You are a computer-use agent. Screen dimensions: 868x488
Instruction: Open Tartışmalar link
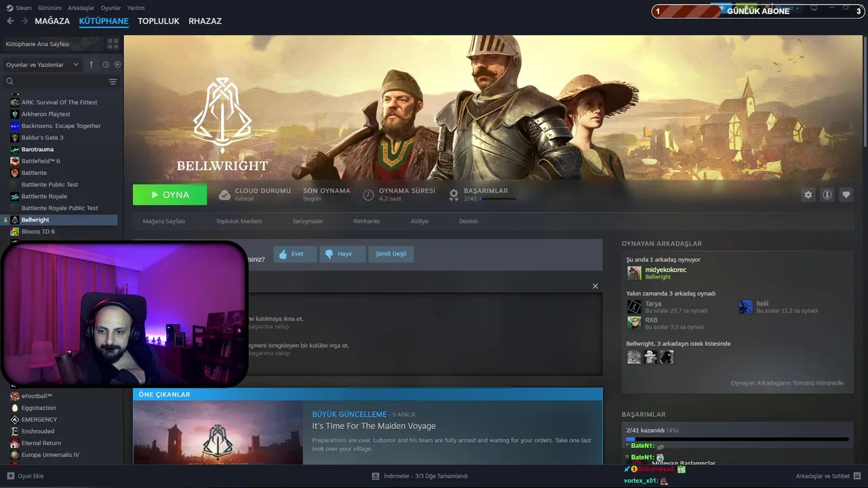click(x=307, y=222)
